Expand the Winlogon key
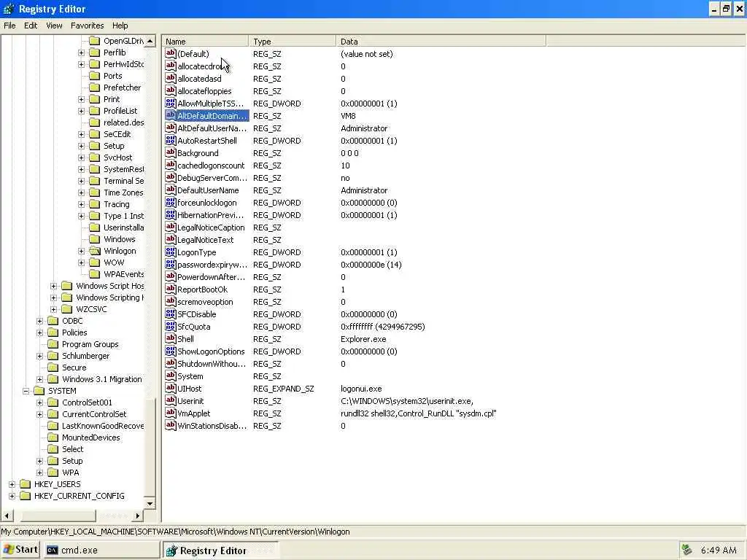The height and width of the screenshot is (560, 747). tap(82, 251)
